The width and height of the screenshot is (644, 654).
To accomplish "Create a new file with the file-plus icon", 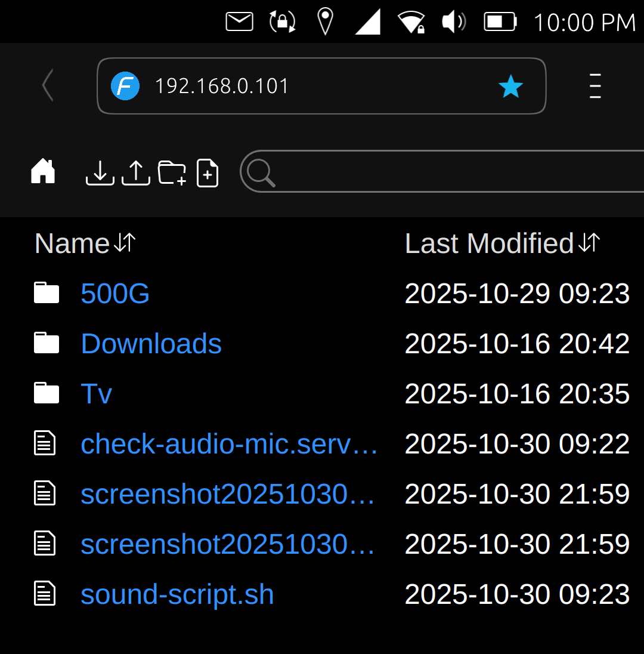I will pos(207,172).
